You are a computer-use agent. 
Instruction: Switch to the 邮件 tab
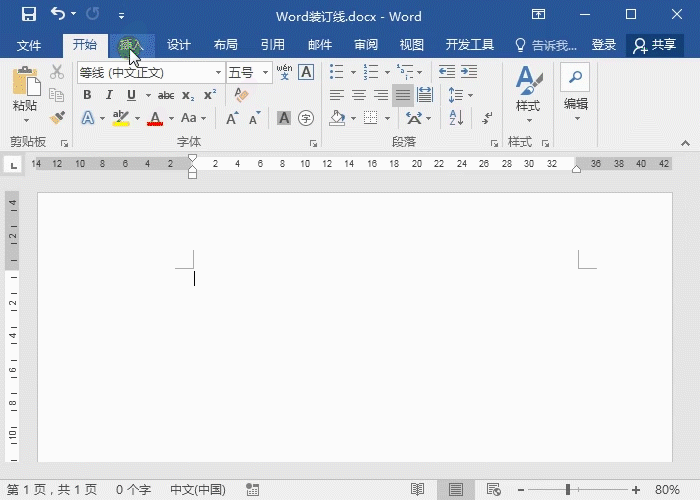click(320, 45)
